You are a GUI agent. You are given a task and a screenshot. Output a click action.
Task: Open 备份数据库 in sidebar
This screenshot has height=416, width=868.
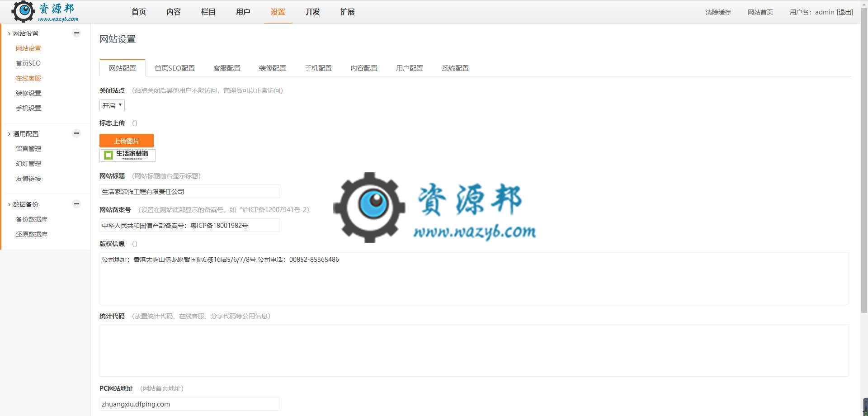tap(32, 219)
